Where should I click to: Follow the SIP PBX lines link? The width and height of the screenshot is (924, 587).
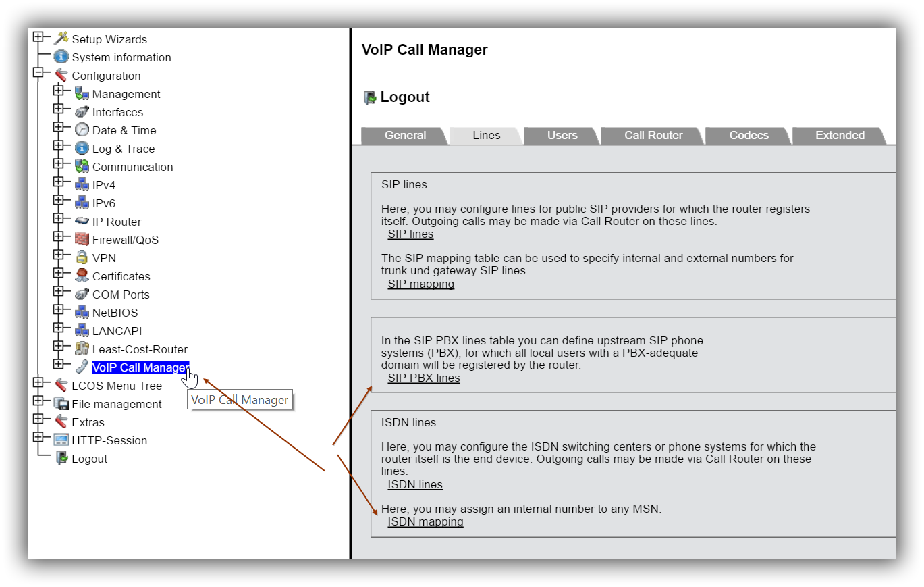(x=423, y=378)
